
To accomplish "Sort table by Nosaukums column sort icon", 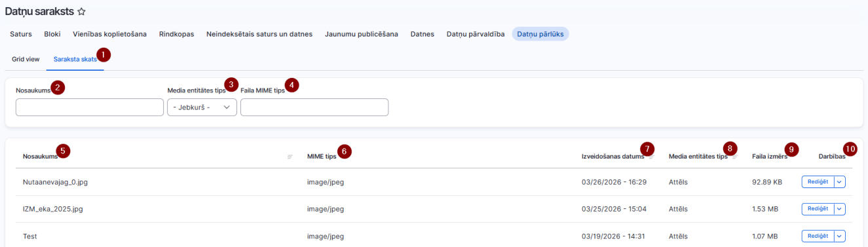I will [290, 157].
